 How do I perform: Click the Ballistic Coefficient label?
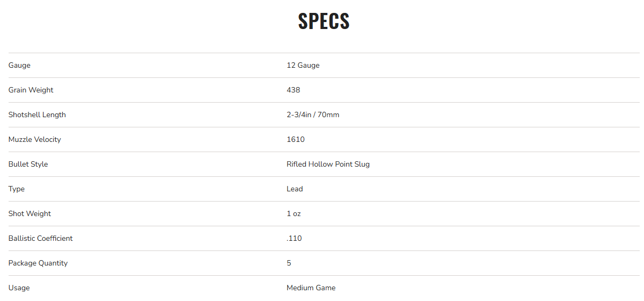point(40,239)
